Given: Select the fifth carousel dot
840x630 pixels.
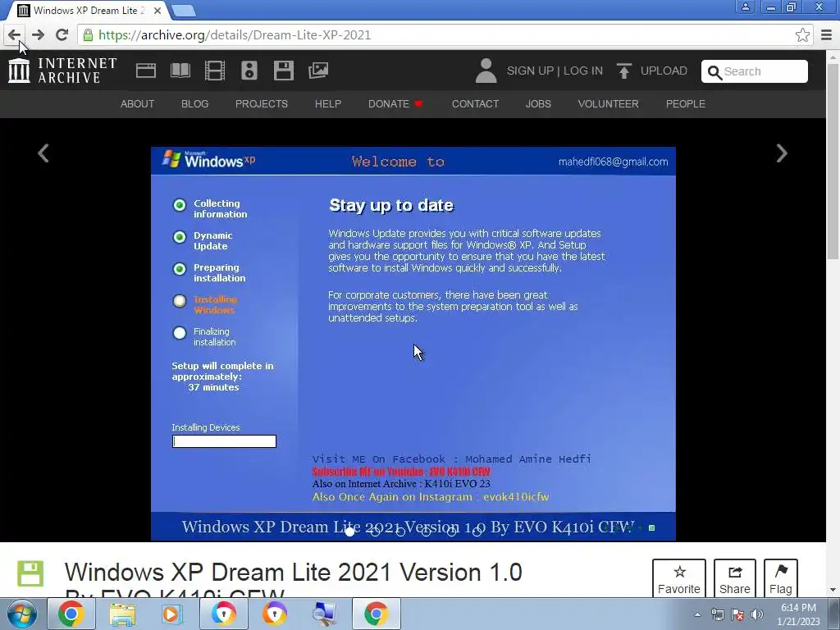Looking at the screenshot, I should coord(452,532).
